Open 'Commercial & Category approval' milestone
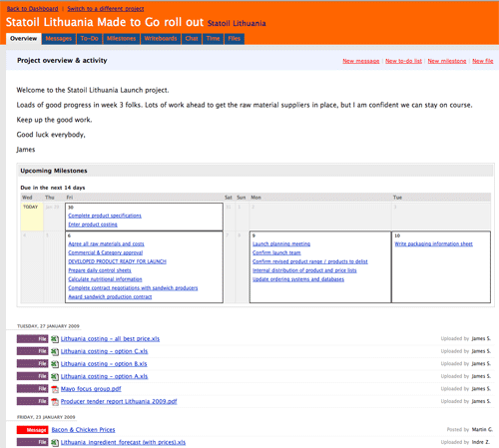 click(106, 252)
